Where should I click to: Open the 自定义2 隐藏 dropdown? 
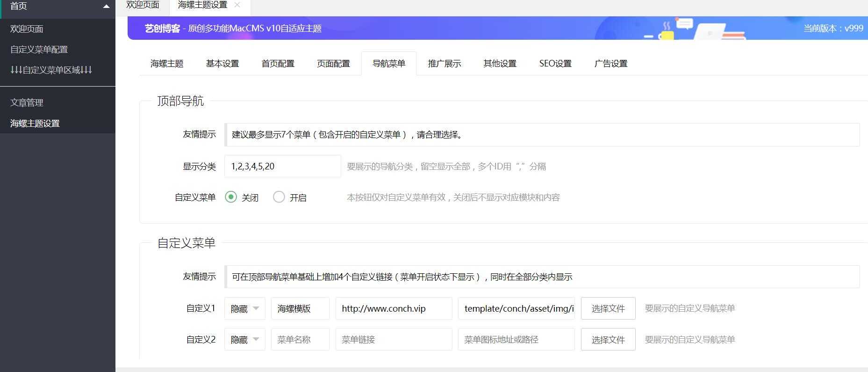coord(245,339)
